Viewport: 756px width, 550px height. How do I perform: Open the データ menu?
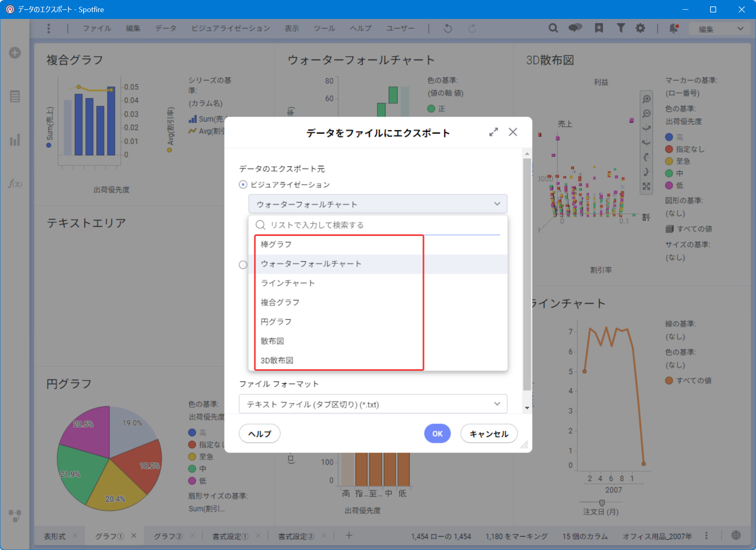166,28
